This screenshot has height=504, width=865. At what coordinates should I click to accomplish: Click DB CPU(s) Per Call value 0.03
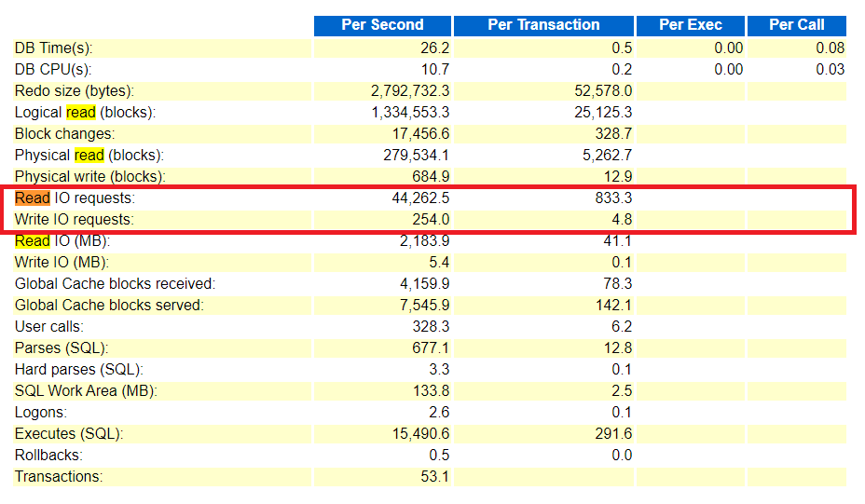pos(830,70)
